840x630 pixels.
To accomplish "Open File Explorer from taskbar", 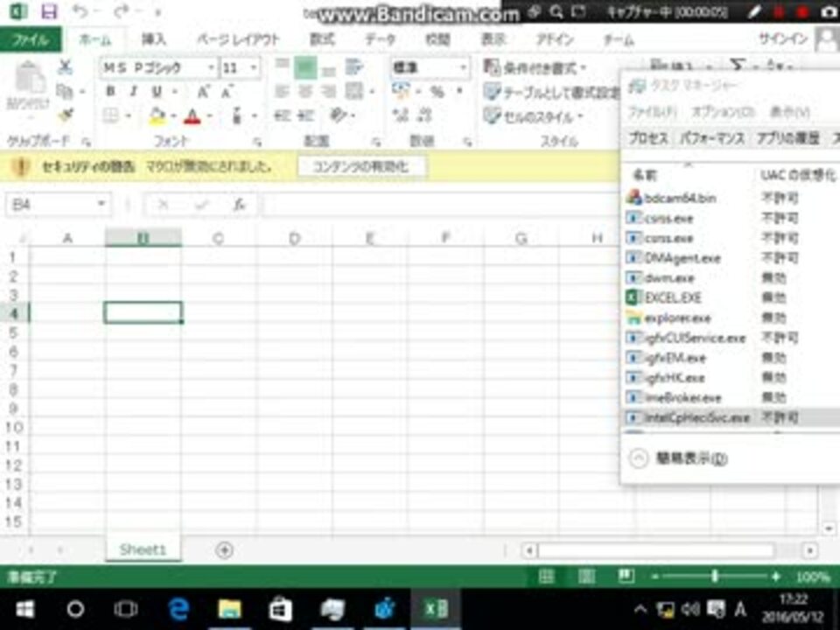I will [x=229, y=609].
